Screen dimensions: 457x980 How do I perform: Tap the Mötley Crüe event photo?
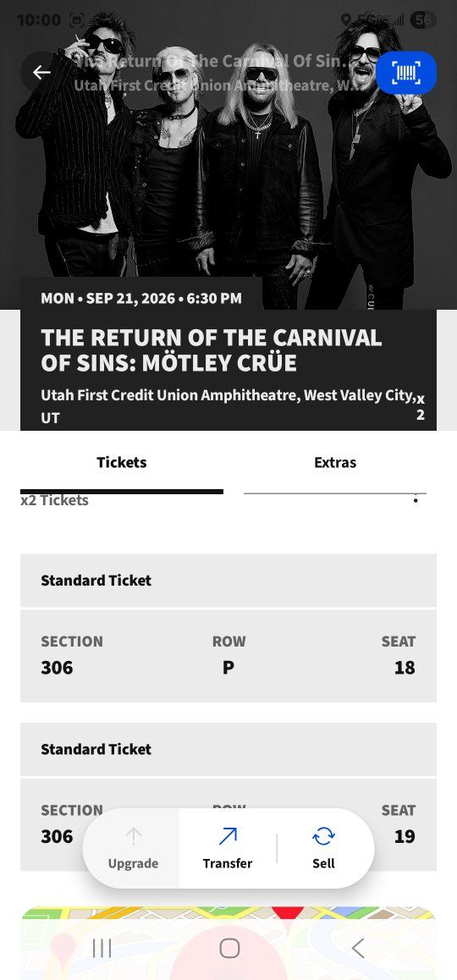(228, 157)
